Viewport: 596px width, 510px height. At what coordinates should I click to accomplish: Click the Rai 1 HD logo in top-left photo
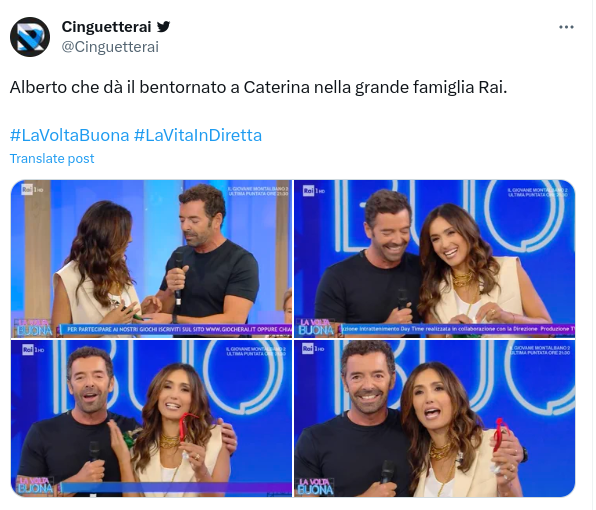pyautogui.click(x=32, y=189)
